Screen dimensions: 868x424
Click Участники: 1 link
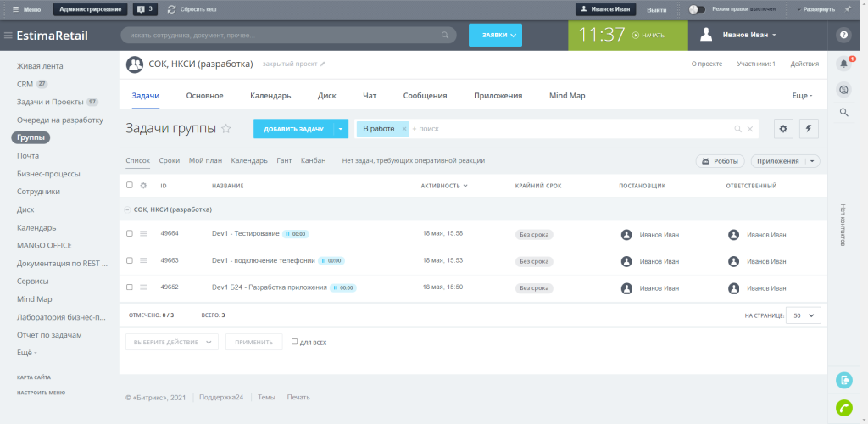pos(756,64)
